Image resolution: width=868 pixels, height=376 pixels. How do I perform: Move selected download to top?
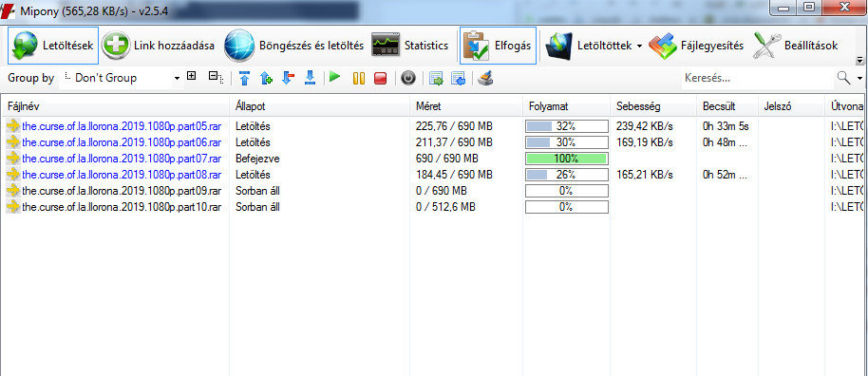(244, 78)
